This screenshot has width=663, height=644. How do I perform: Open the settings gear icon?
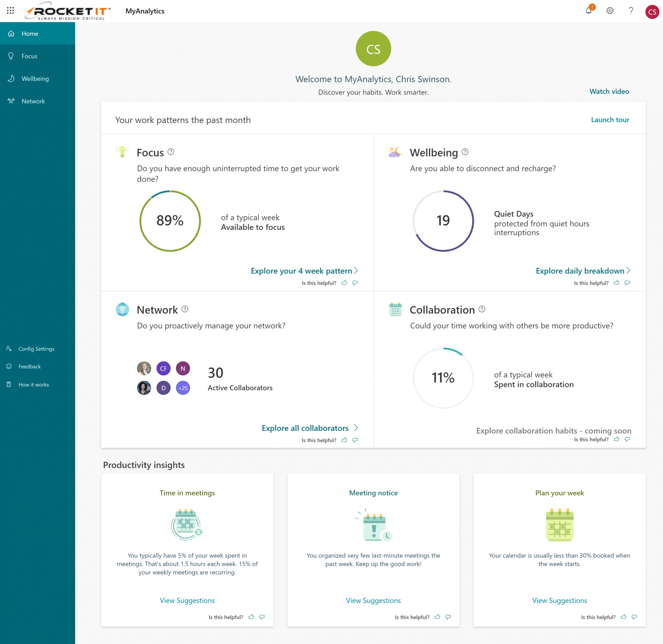[609, 11]
